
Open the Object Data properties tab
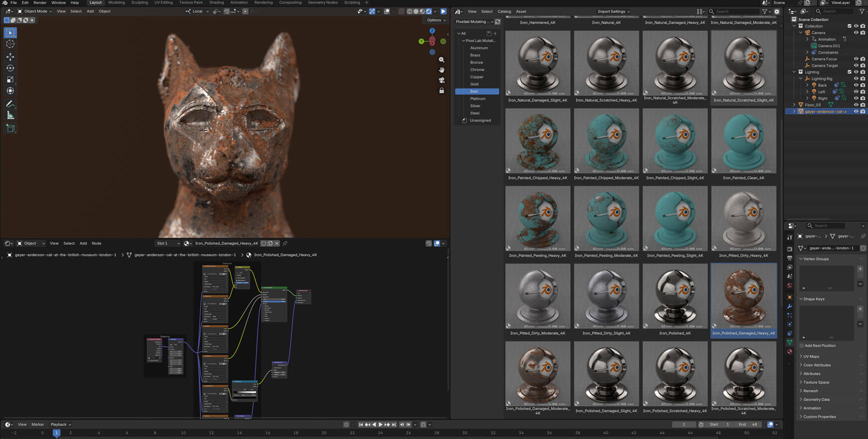tap(790, 342)
